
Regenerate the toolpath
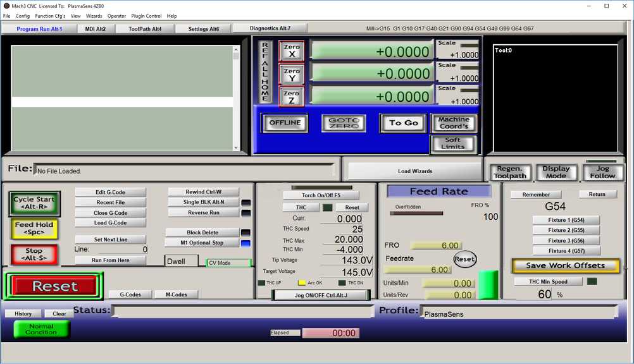tap(510, 171)
